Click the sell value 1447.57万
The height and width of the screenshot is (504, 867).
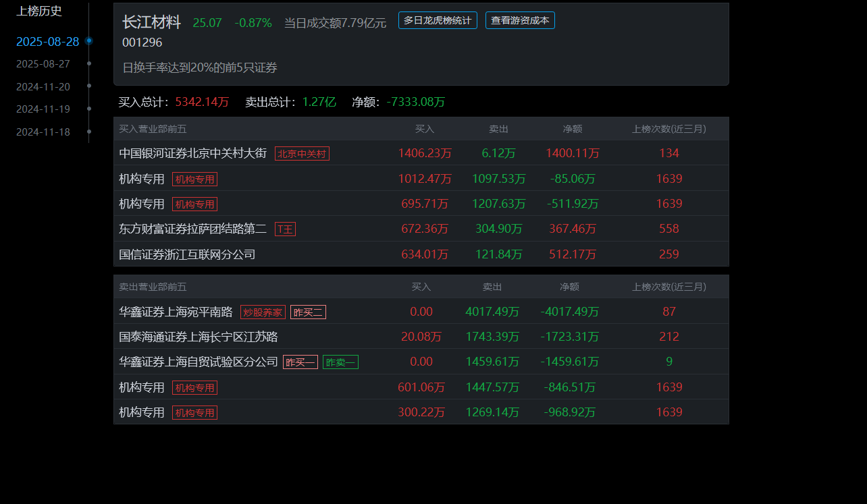pos(492,387)
